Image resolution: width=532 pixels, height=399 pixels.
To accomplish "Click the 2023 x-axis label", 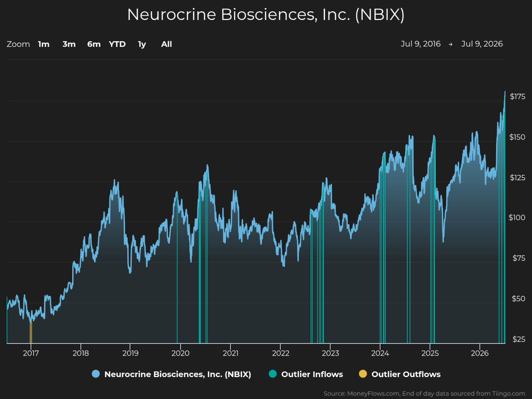I will pyautogui.click(x=331, y=353).
